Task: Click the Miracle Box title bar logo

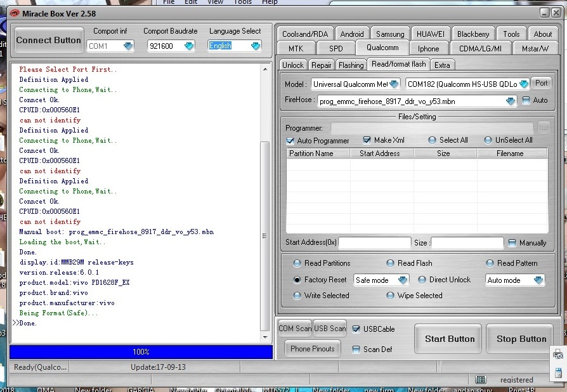Action: [x=15, y=13]
